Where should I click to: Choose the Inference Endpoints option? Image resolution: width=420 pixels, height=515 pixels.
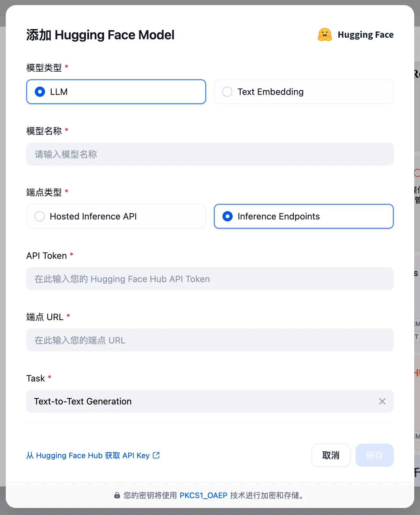(x=304, y=216)
